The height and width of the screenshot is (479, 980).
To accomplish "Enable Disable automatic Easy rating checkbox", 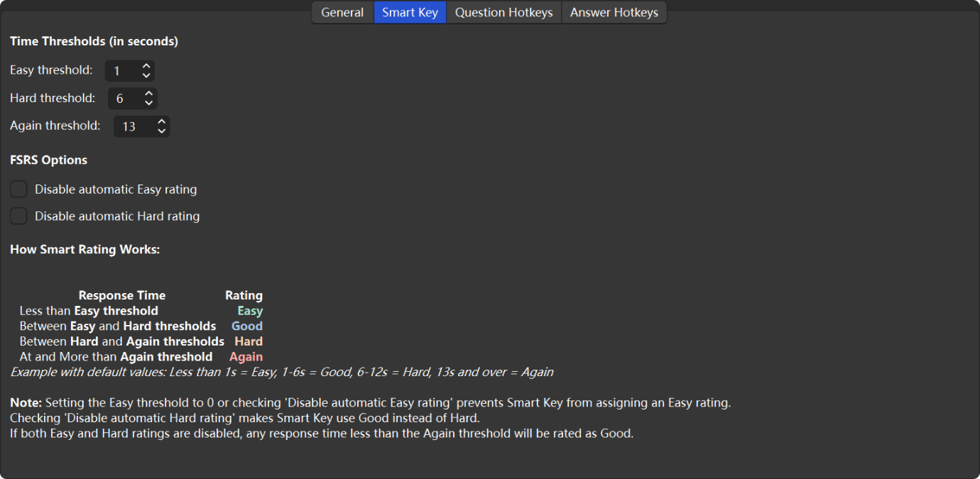I will 19,189.
